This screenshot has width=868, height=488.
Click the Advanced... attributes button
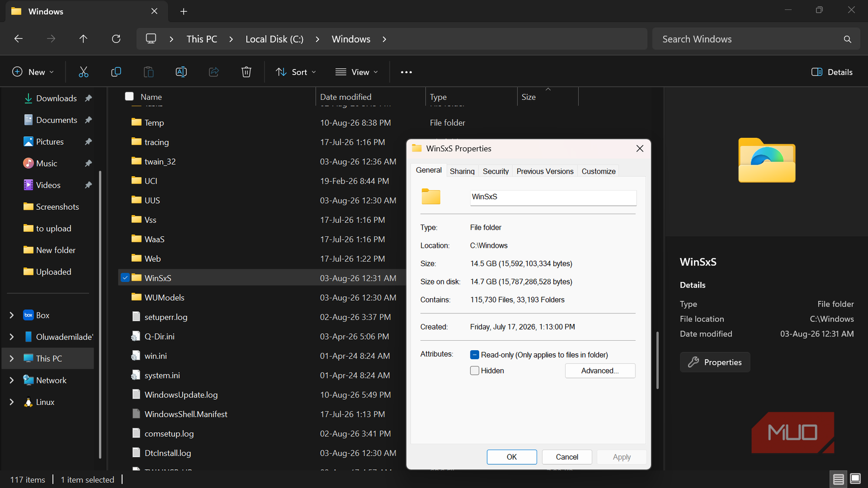(600, 371)
